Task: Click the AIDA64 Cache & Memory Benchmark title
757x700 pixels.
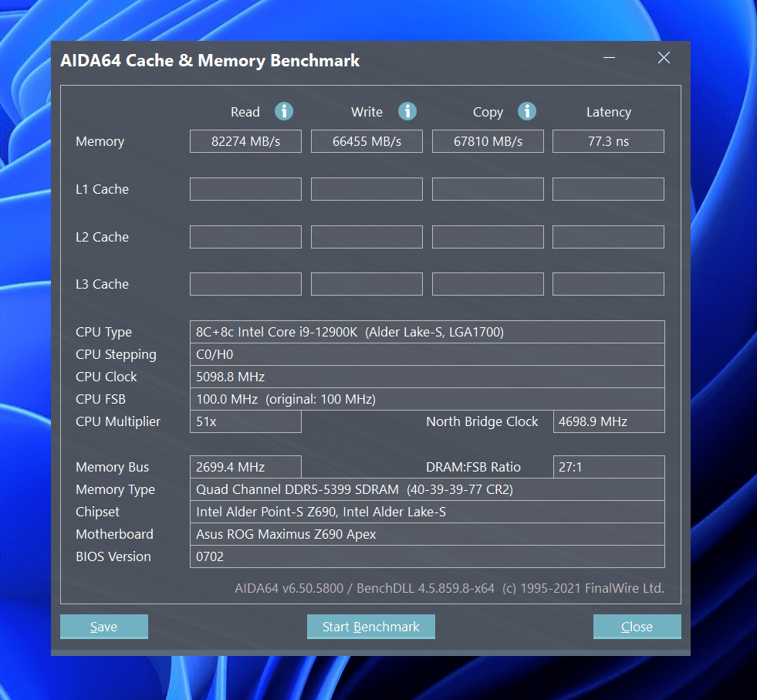Action: 210,61
